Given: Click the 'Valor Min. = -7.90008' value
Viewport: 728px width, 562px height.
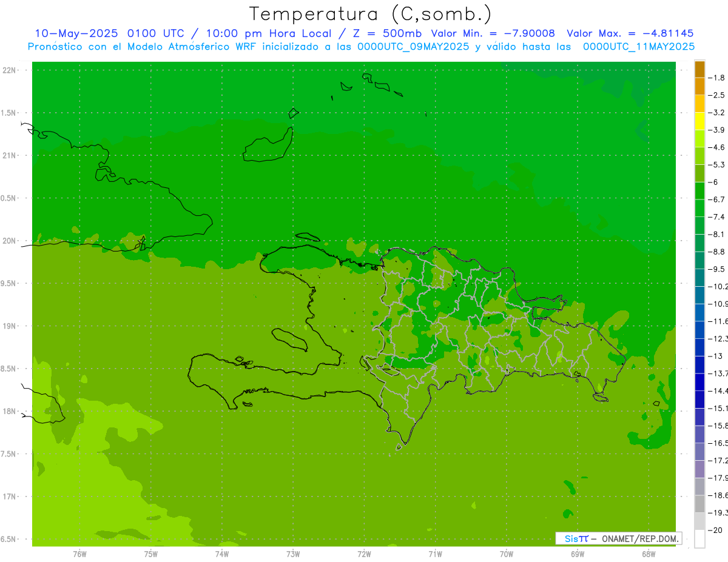Looking at the screenshot, I should click(x=493, y=33).
